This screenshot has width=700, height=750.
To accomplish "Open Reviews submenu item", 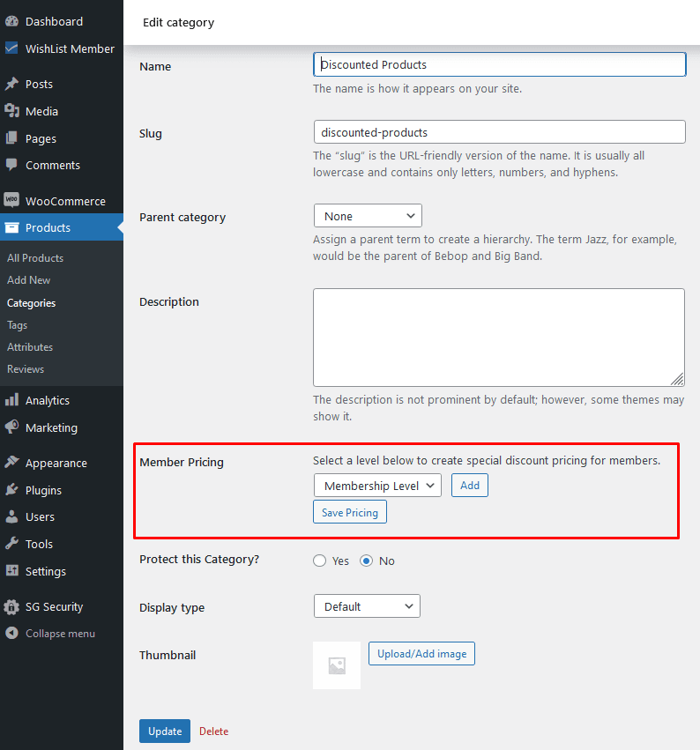I will [x=26, y=368].
